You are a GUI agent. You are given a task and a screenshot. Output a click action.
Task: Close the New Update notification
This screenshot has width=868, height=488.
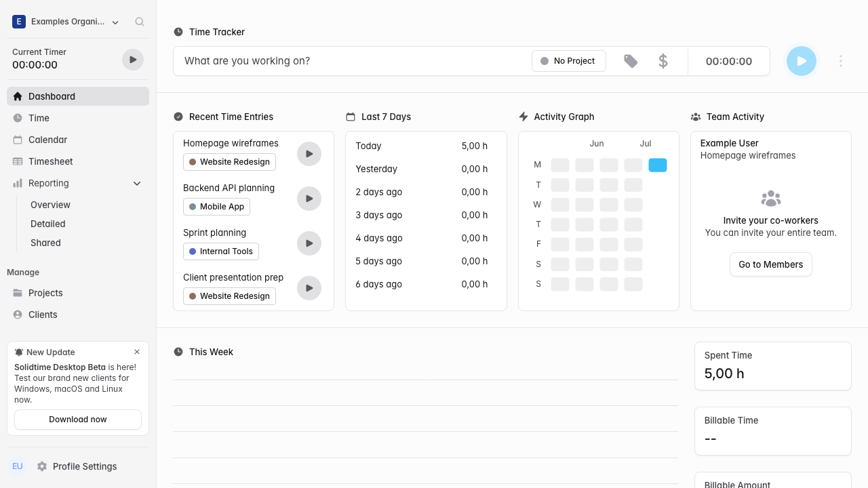click(x=137, y=352)
